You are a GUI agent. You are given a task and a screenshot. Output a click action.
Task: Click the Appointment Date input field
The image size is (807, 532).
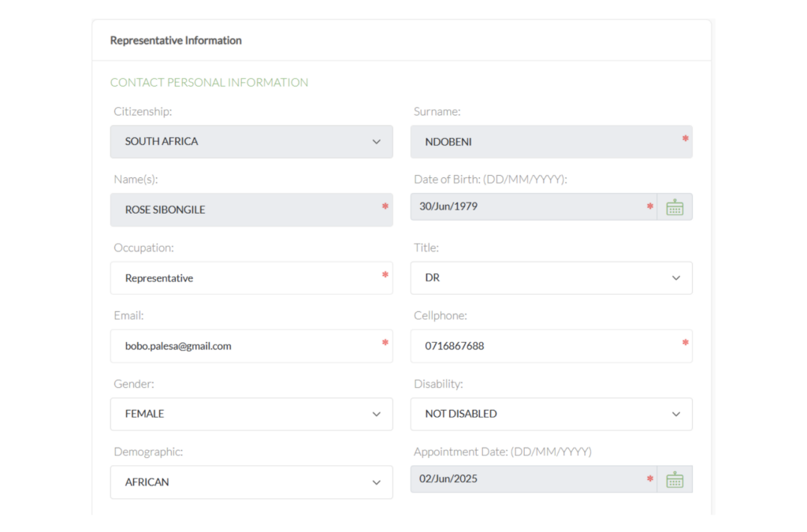(x=534, y=479)
